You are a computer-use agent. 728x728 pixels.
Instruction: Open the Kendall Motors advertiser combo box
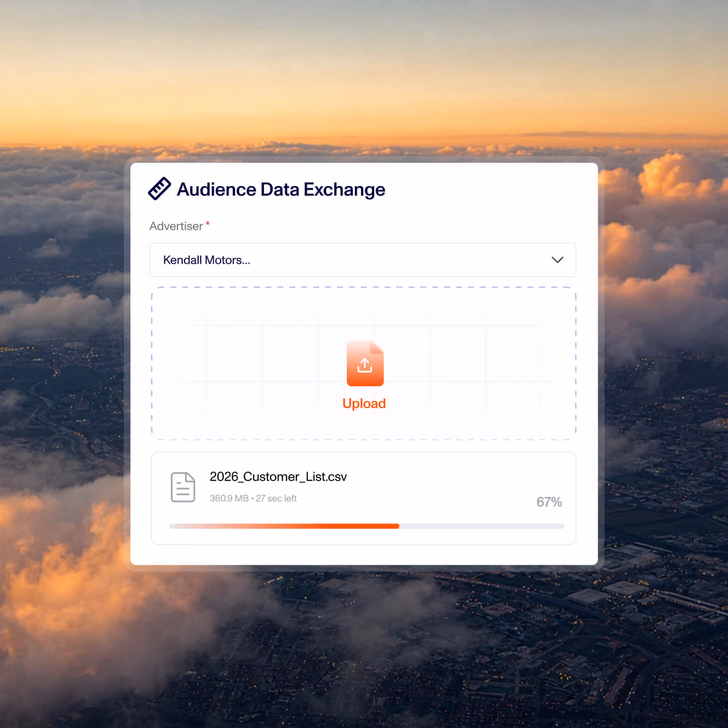[363, 260]
